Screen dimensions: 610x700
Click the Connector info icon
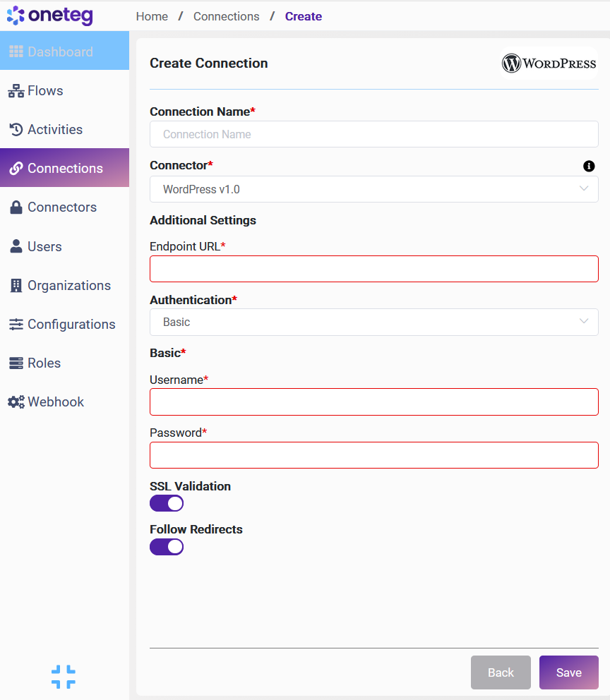click(x=589, y=167)
